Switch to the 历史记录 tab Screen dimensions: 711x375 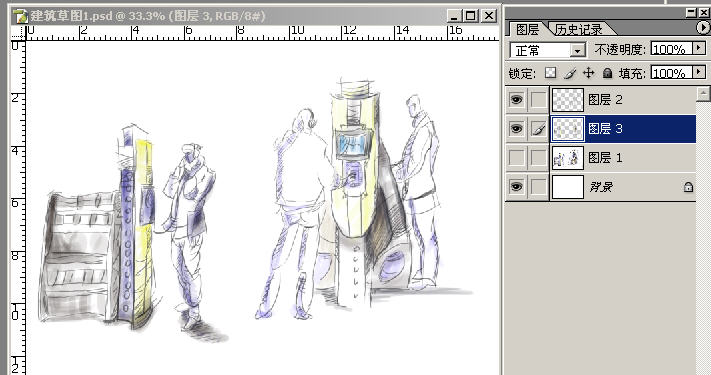tap(579, 29)
